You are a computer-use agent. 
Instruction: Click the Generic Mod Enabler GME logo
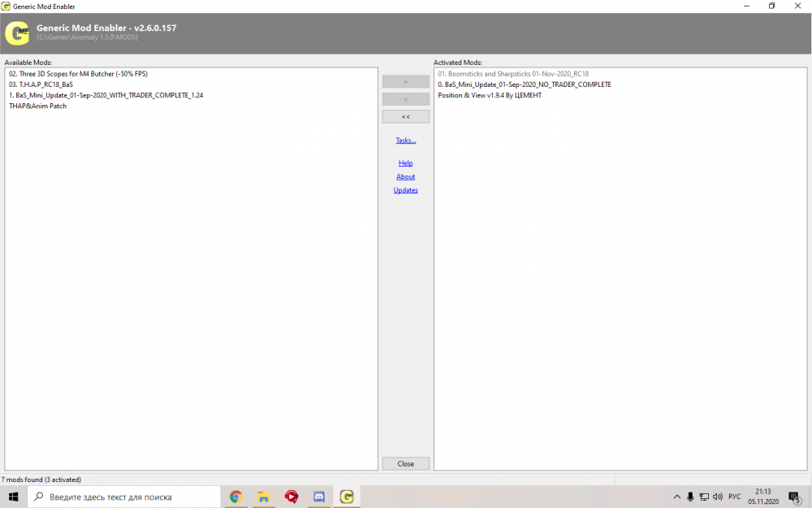pos(17,33)
